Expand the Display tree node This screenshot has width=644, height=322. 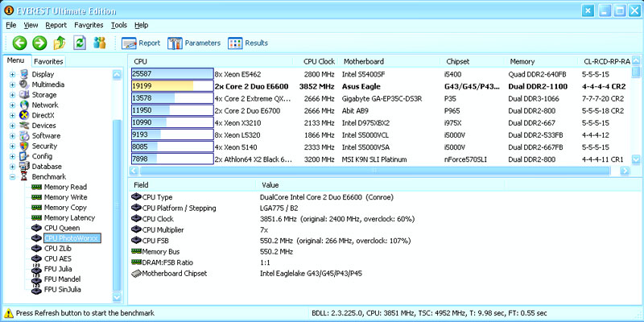12,74
